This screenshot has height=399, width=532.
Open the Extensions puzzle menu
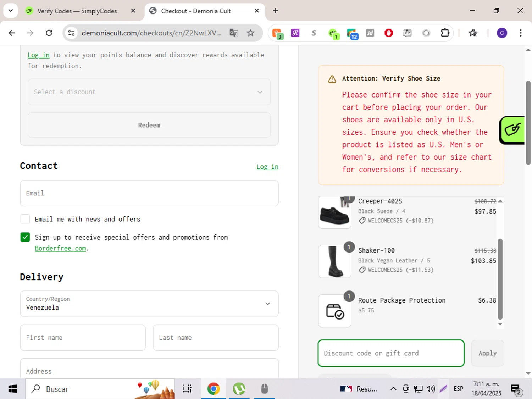coord(445,33)
